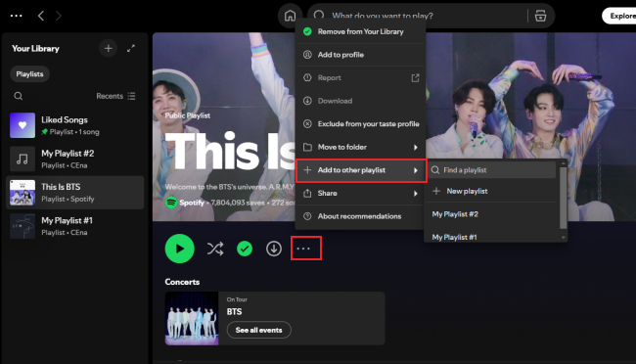
Task: Go back with the left arrow
Action: [x=40, y=16]
